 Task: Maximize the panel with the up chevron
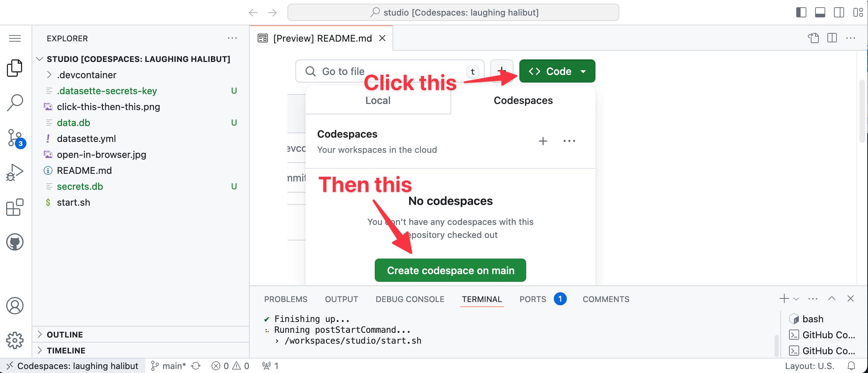832,299
